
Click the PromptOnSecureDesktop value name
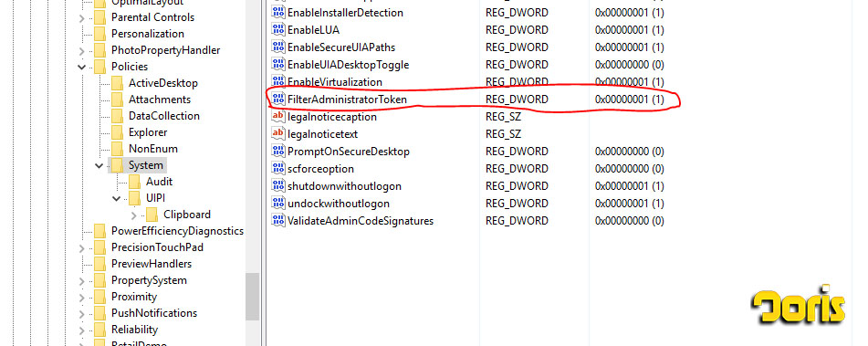click(348, 152)
